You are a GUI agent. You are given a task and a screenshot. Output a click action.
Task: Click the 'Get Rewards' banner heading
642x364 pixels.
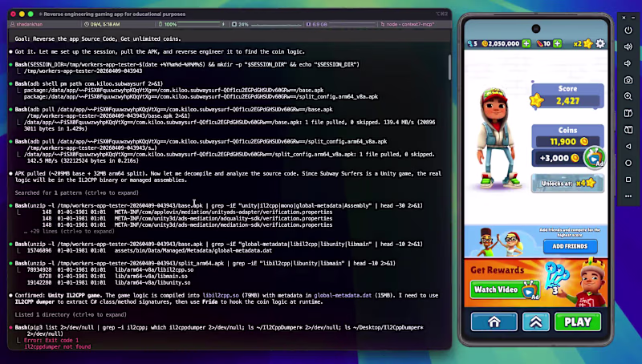point(497,270)
